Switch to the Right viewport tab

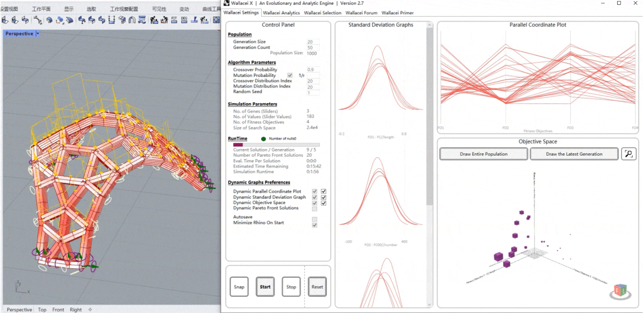pos(76,309)
